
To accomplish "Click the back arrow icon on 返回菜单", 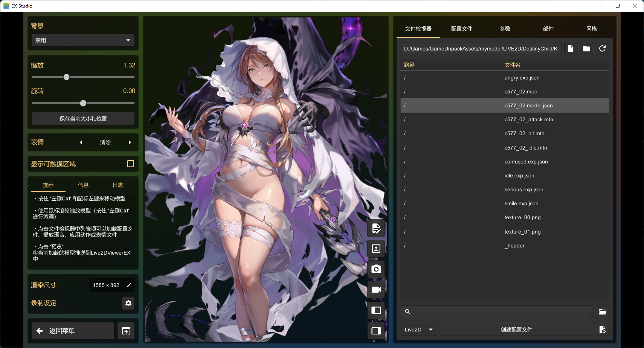I will [x=40, y=331].
